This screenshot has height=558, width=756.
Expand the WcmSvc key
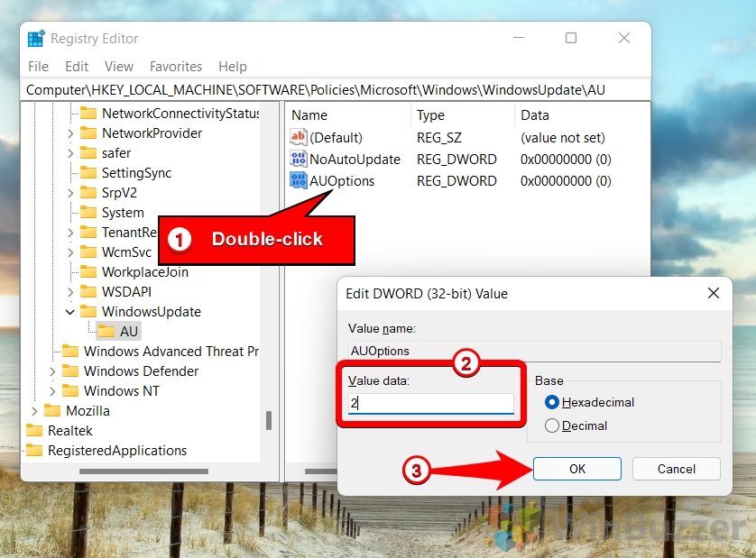(x=70, y=252)
